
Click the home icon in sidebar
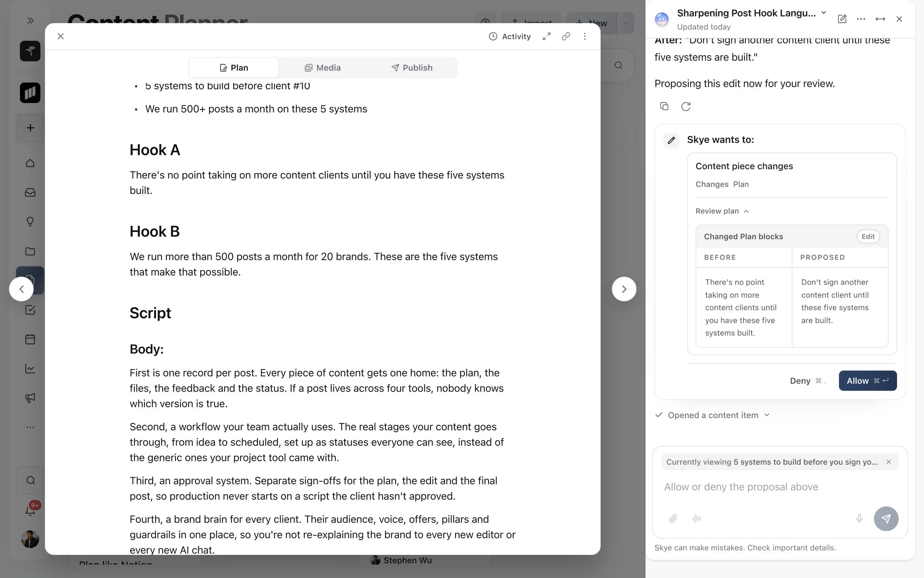tap(30, 163)
